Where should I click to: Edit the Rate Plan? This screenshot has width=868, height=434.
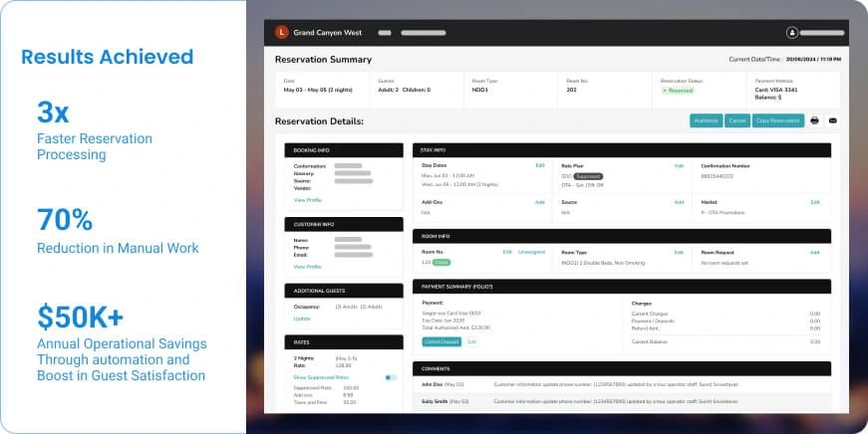point(679,166)
